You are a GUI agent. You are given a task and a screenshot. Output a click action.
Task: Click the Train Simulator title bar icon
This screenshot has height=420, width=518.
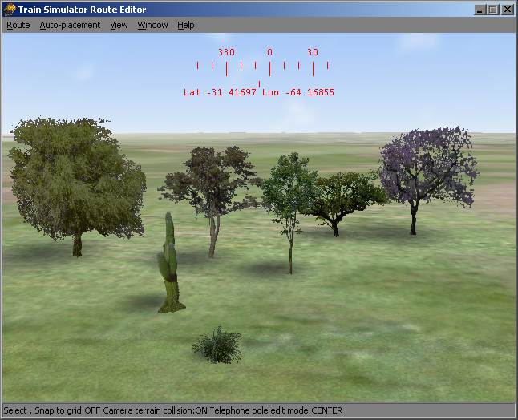tap(10, 9)
